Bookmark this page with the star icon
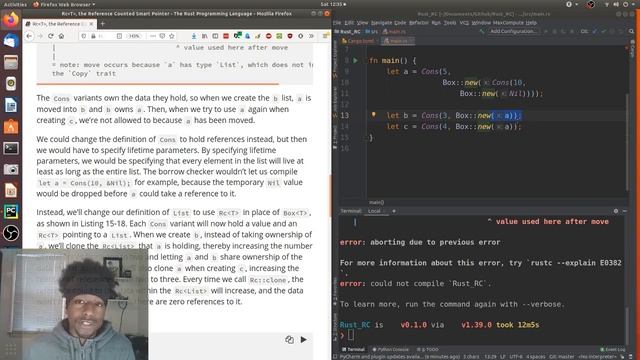The image size is (640, 360). [172, 36]
